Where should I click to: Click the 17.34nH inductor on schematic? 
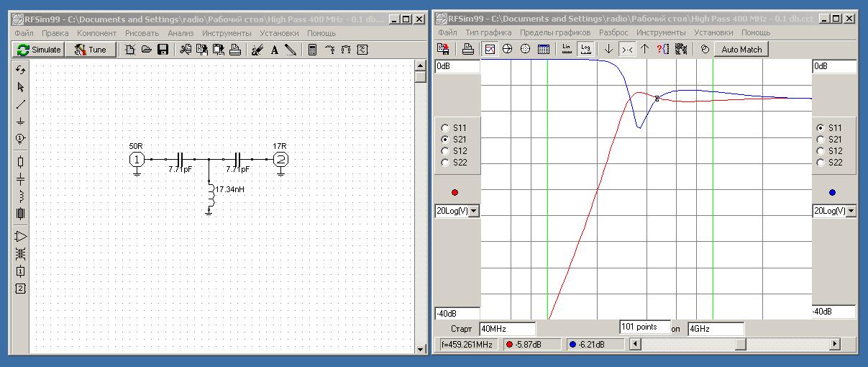click(x=210, y=196)
